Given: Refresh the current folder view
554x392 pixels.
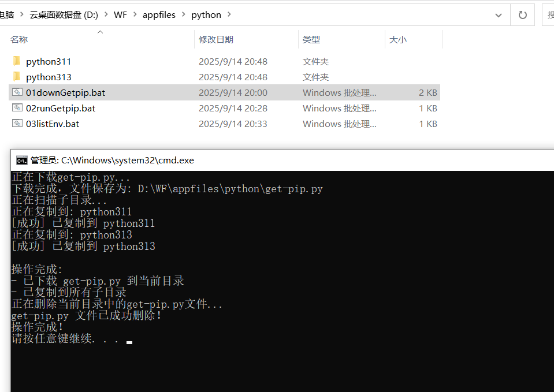Looking at the screenshot, I should (x=522, y=15).
